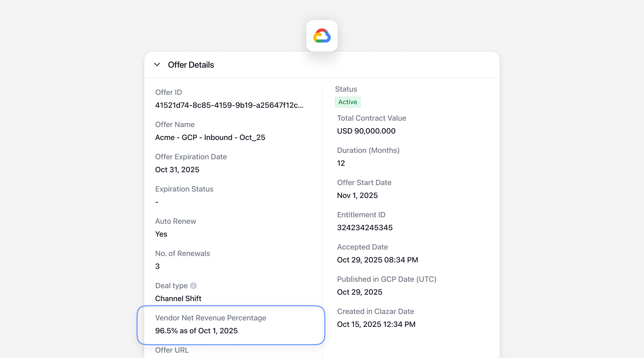Click the Accepted Date label
Image resolution: width=644 pixels, height=358 pixels.
click(362, 247)
